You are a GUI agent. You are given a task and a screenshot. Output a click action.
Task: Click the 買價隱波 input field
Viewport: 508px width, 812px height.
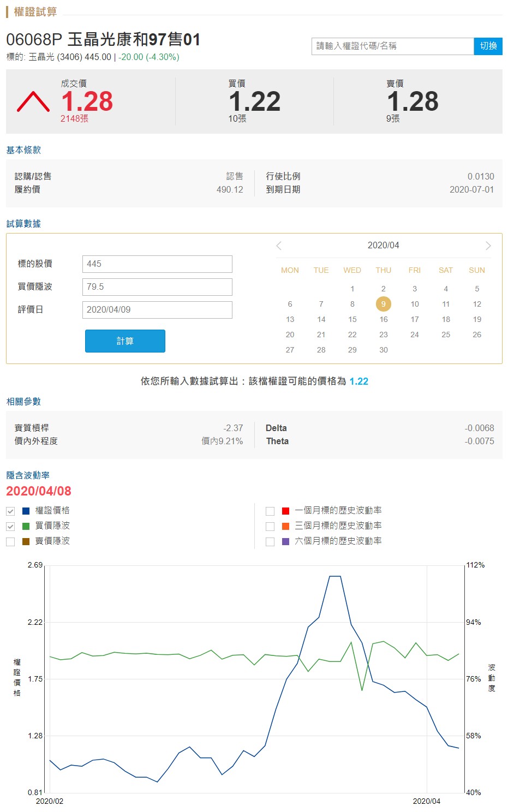coord(157,287)
